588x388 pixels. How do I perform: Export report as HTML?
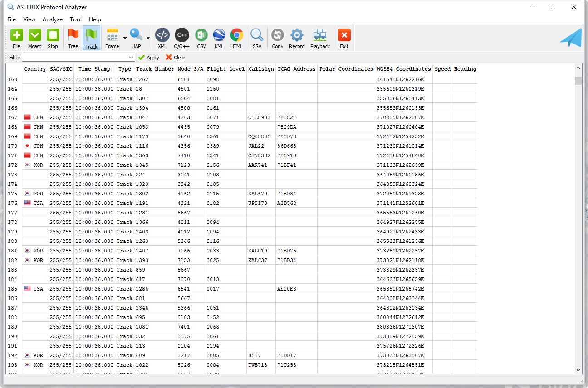click(236, 38)
